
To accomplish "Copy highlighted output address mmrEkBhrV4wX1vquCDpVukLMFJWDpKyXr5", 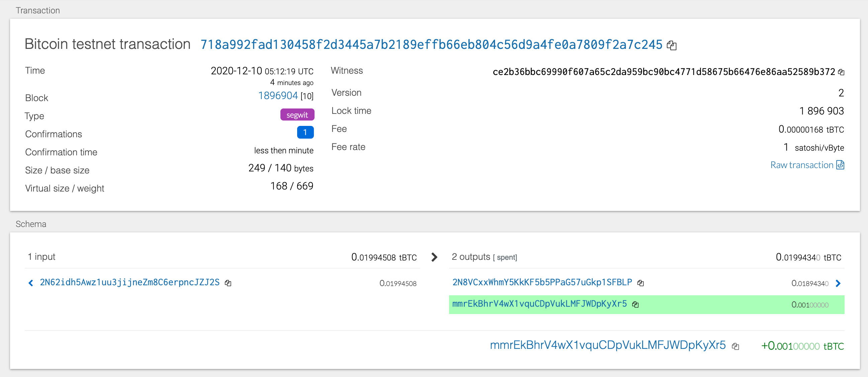I will tap(635, 304).
